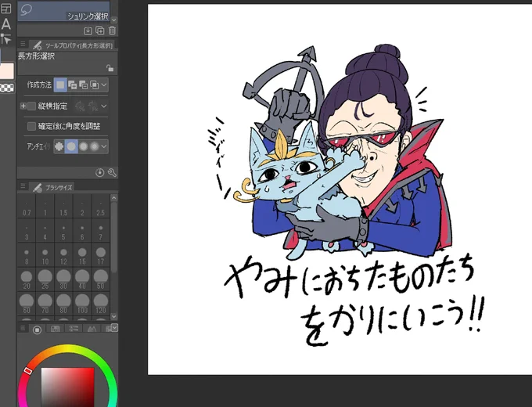The image size is (532, 407).
Task: Click the saturation-brightness square of the color wheel
Action: pyautogui.click(x=68, y=387)
